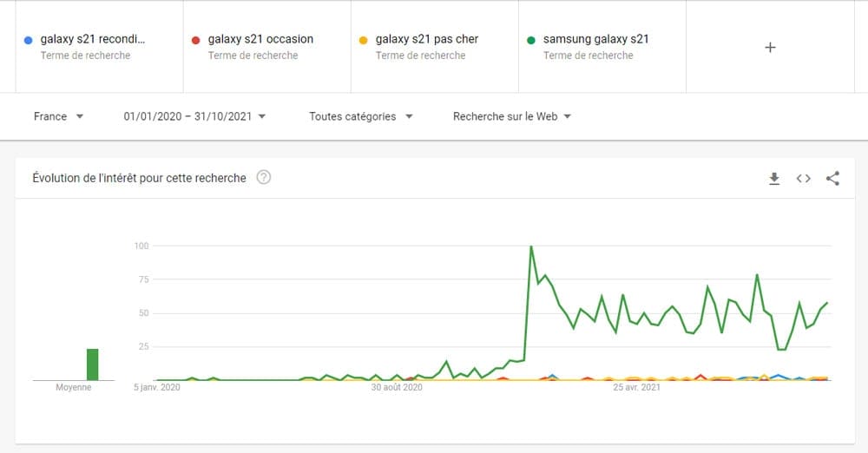Open the Toutes catégories dropdown
Viewport: 868px width, 453px height.
click(361, 116)
